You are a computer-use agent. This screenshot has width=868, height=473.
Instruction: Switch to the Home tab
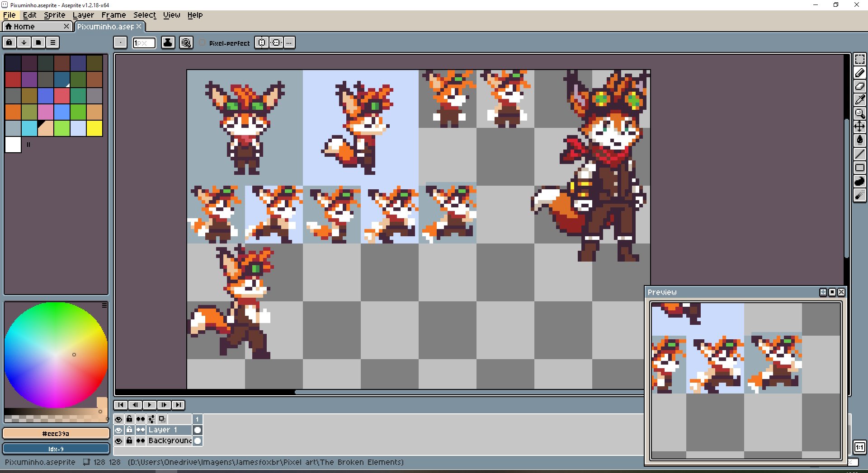click(37, 27)
